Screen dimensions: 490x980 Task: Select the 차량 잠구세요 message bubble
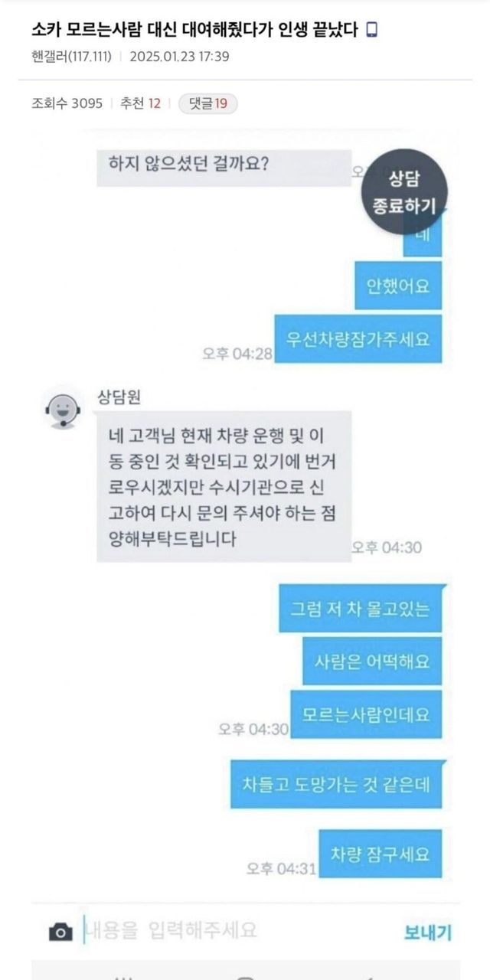(381, 854)
